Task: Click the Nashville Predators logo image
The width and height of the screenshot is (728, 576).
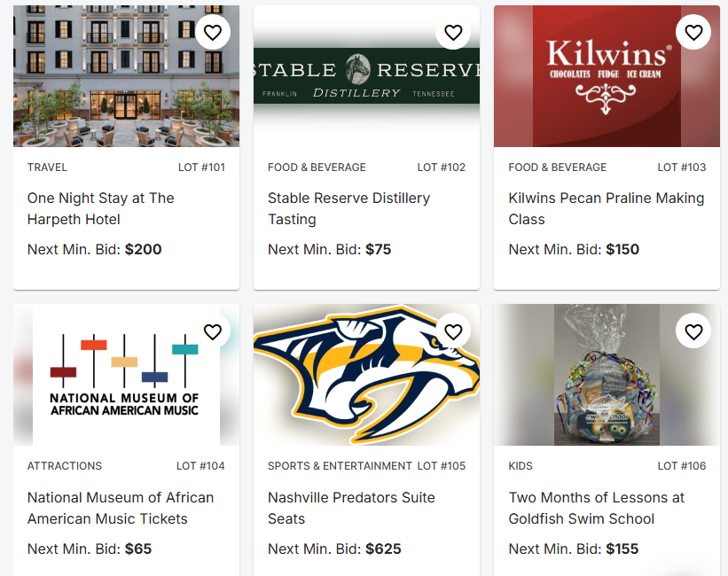Action: [x=355, y=381]
